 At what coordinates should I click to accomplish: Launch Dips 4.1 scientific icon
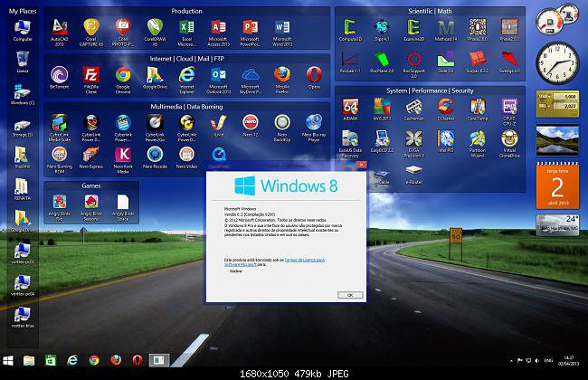(382, 30)
